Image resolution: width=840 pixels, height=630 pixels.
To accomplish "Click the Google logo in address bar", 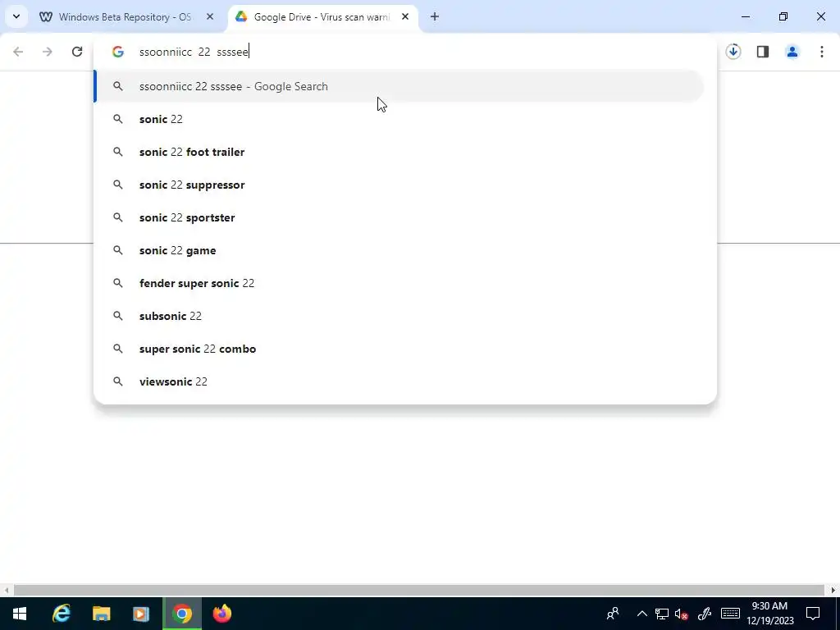I will (x=118, y=52).
